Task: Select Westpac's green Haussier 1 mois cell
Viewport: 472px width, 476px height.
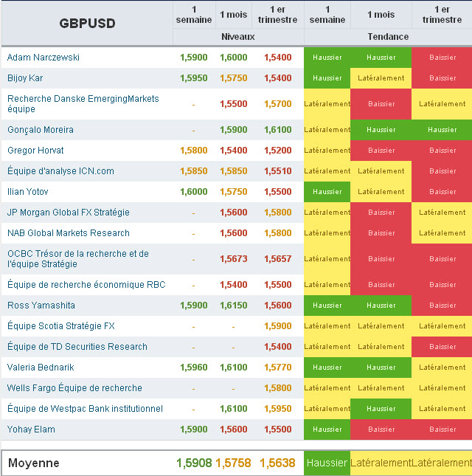Action: click(381, 409)
